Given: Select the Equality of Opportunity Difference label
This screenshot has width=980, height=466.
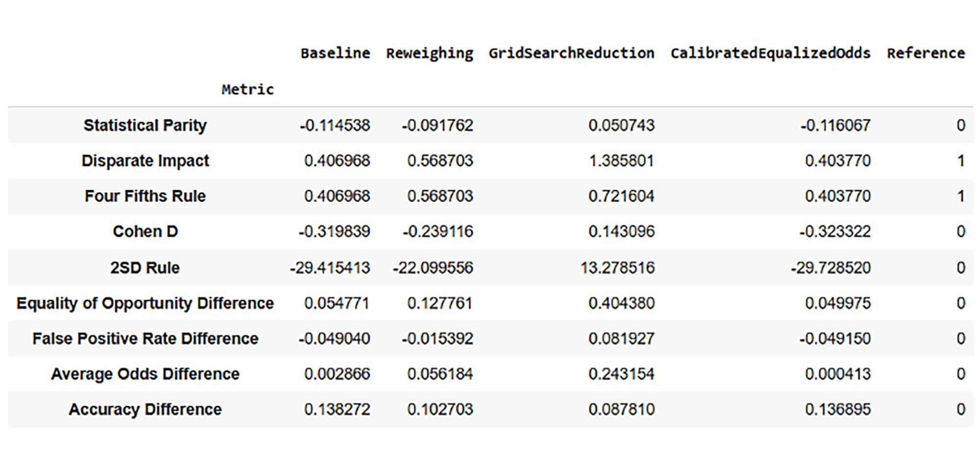Looking at the screenshot, I should coord(146,303).
